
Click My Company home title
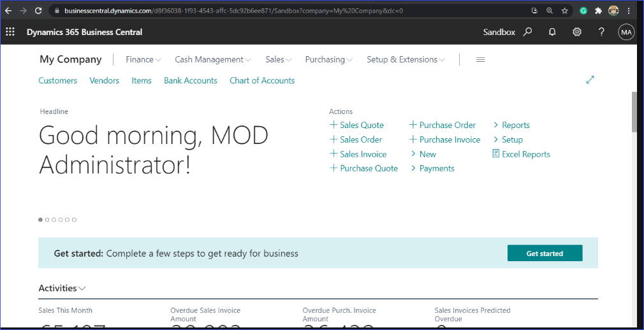(70, 59)
